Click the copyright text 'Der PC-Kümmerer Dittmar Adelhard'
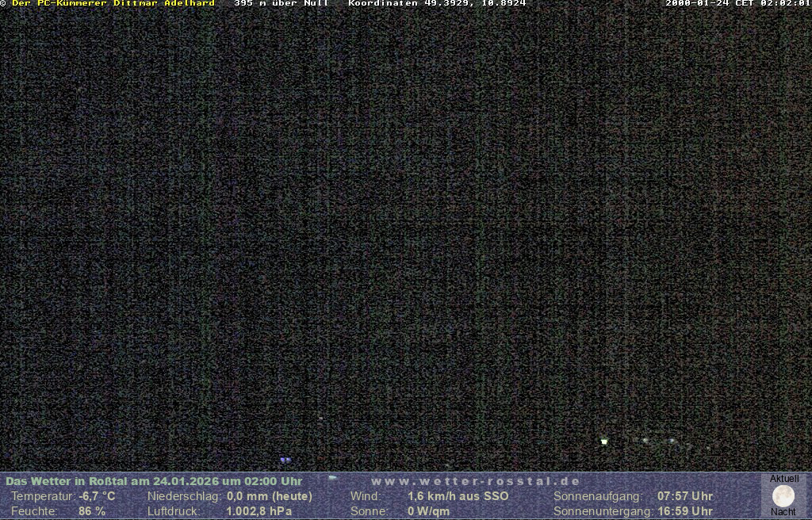Viewport: 812px width, 520px height. (113, 4)
